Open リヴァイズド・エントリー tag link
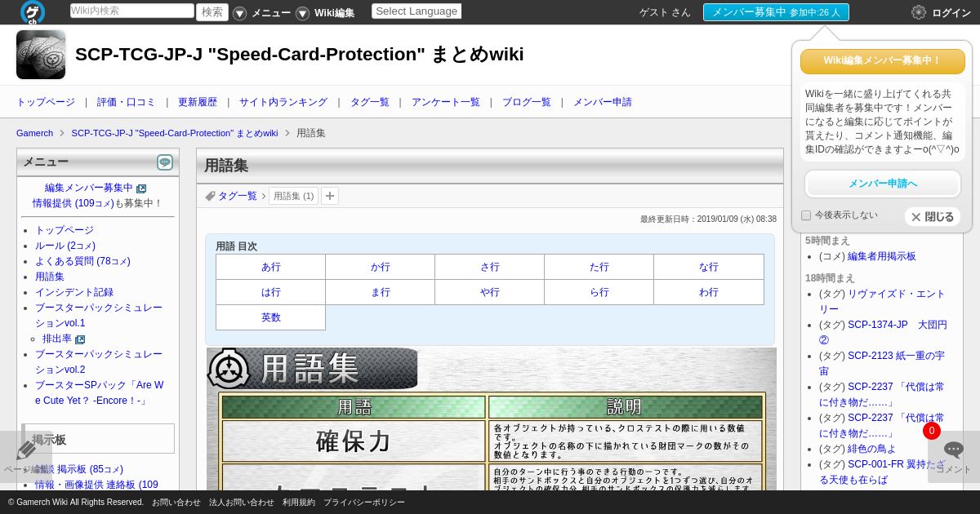Viewport: 980px width, 514px height. (882, 301)
